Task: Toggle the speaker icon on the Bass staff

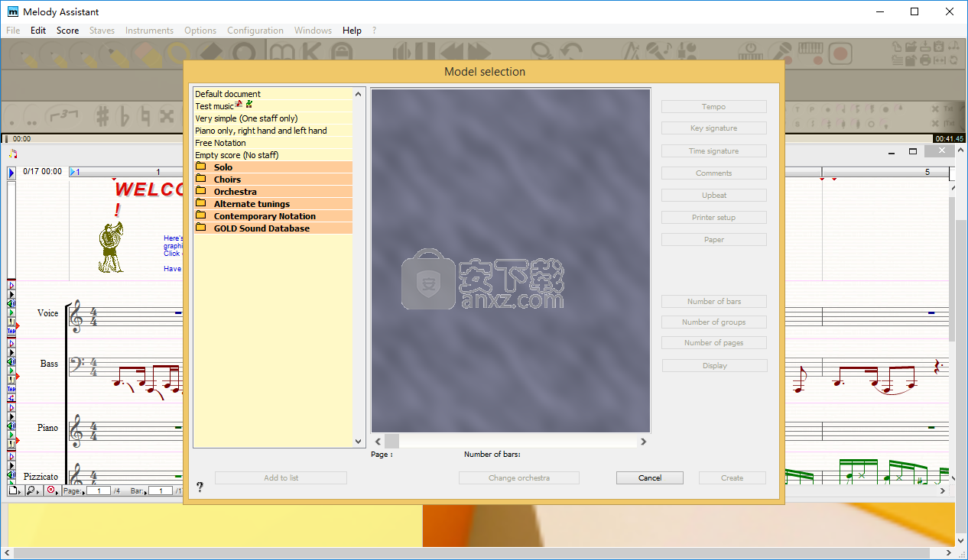Action: pos(11,363)
